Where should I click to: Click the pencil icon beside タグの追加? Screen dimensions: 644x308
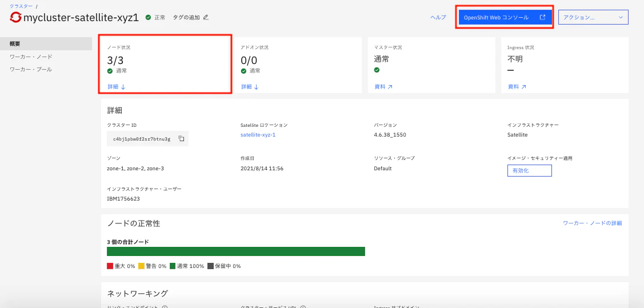tap(206, 17)
